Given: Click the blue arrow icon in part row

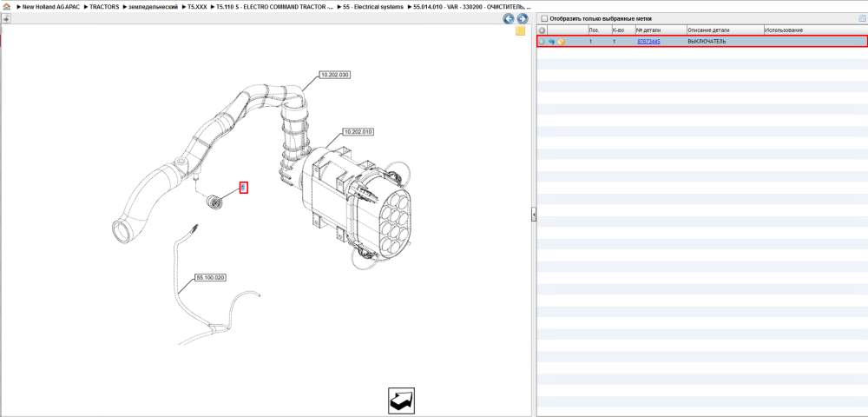Looking at the screenshot, I should (552, 42).
